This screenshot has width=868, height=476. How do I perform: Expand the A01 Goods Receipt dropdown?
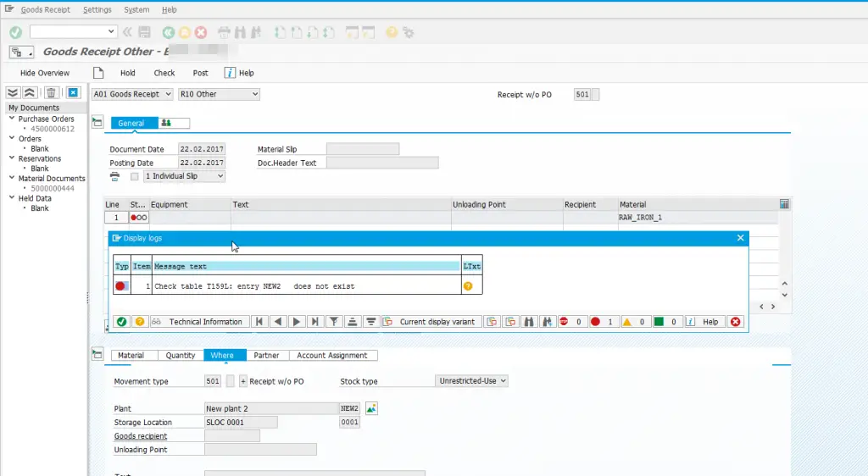[132, 94]
